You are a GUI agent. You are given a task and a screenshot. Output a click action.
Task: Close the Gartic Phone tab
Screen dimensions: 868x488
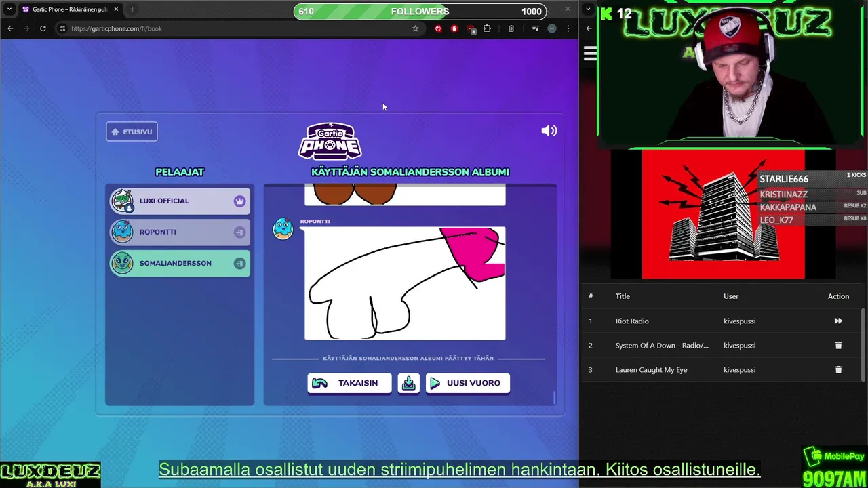pos(116,9)
